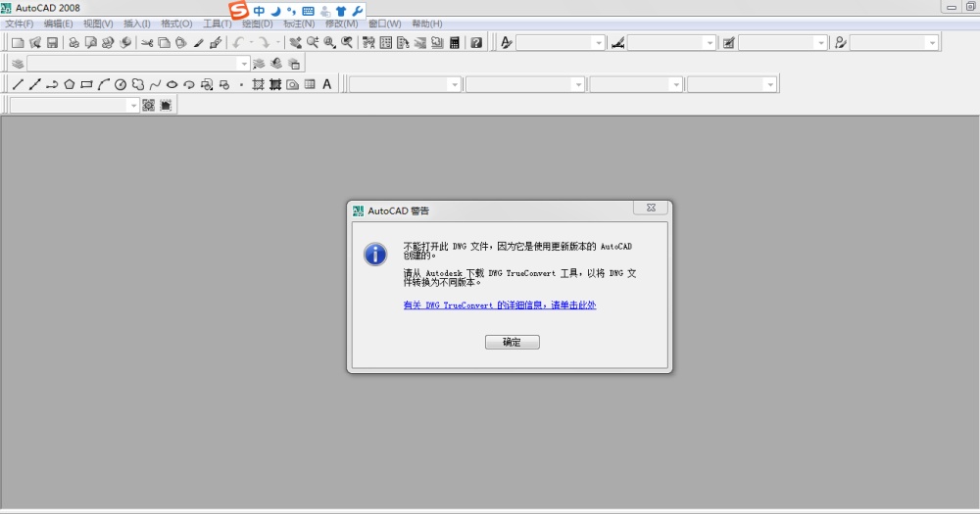Click the Cut scissors icon
This screenshot has height=514, width=980.
point(147,43)
